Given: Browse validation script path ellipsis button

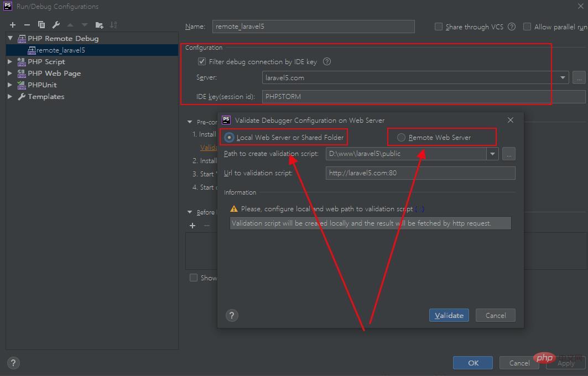Looking at the screenshot, I should click(x=509, y=154).
